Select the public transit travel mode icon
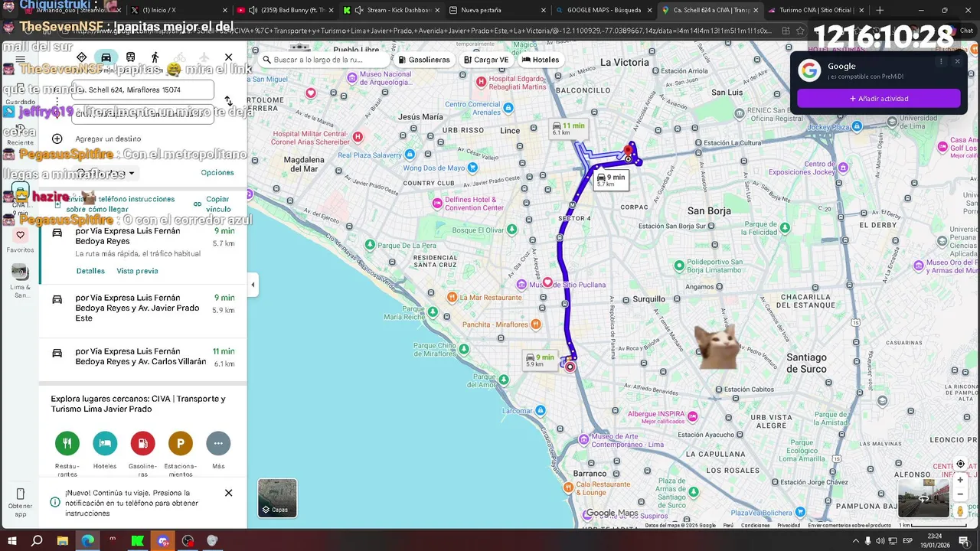 131,57
